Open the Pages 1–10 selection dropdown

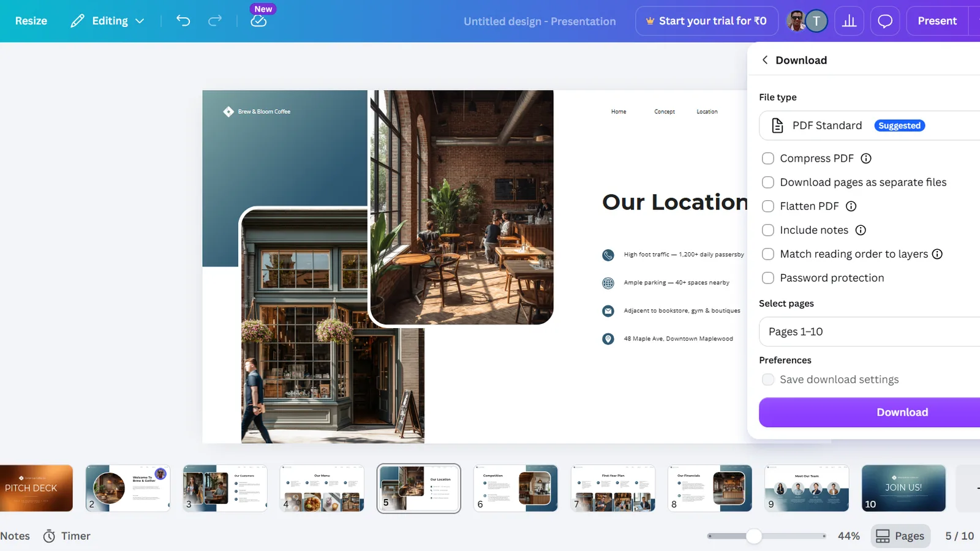pyautogui.click(x=870, y=332)
